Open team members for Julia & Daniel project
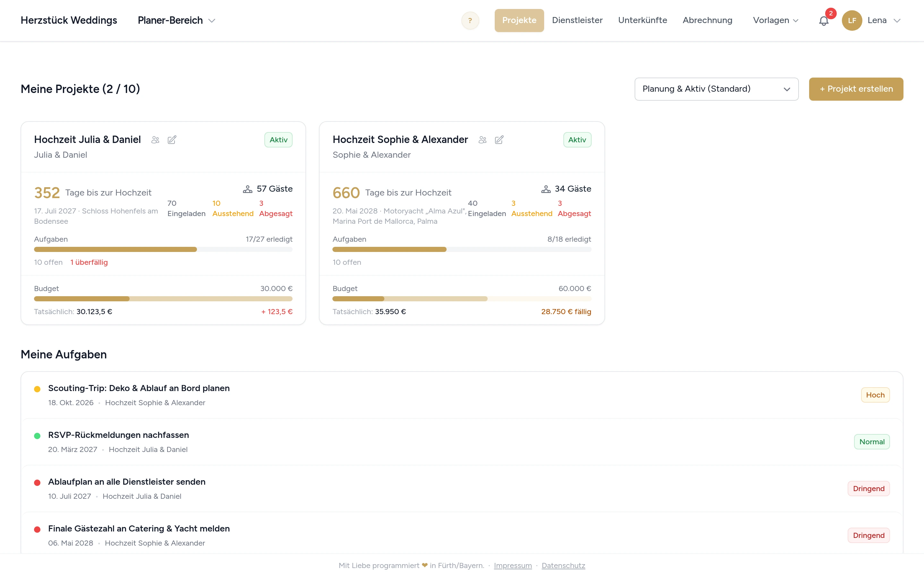 [x=155, y=140]
